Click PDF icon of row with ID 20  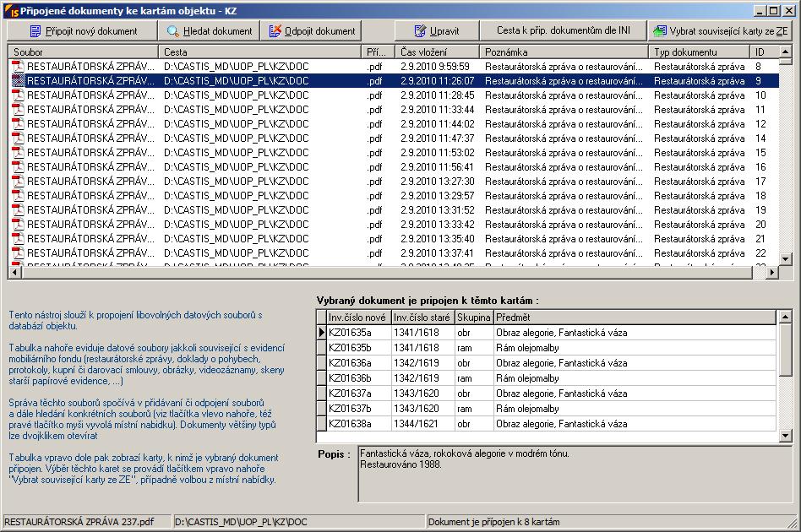tap(19, 224)
